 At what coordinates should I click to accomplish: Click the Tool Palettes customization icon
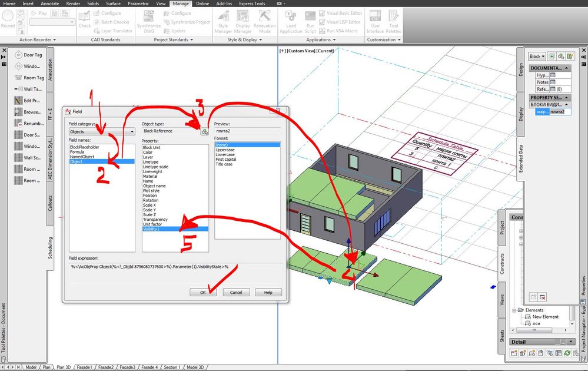pos(393,22)
